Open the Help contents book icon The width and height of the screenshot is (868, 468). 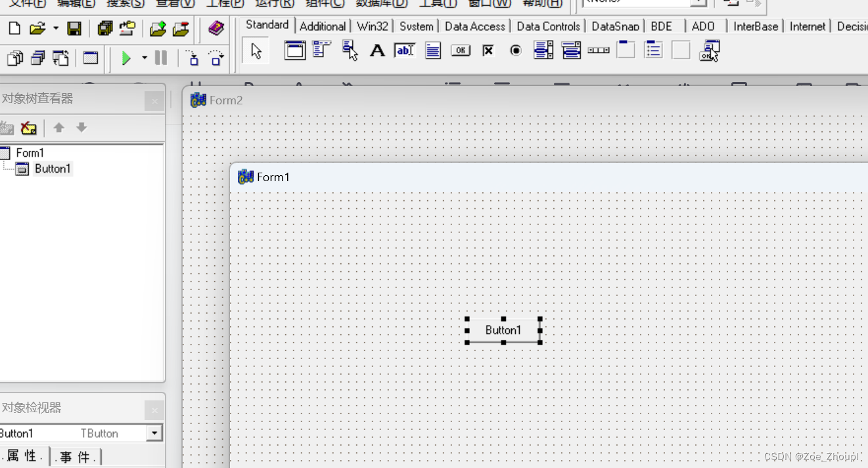click(216, 28)
